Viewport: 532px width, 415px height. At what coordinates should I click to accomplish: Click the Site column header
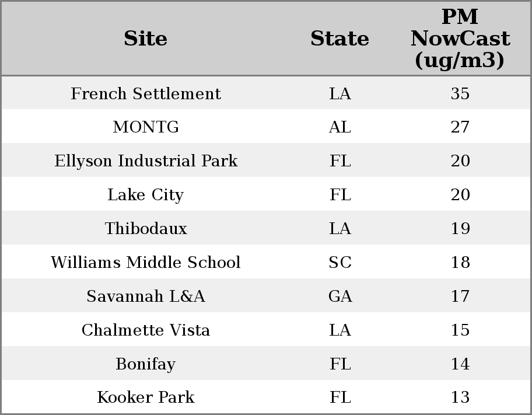tap(146, 39)
